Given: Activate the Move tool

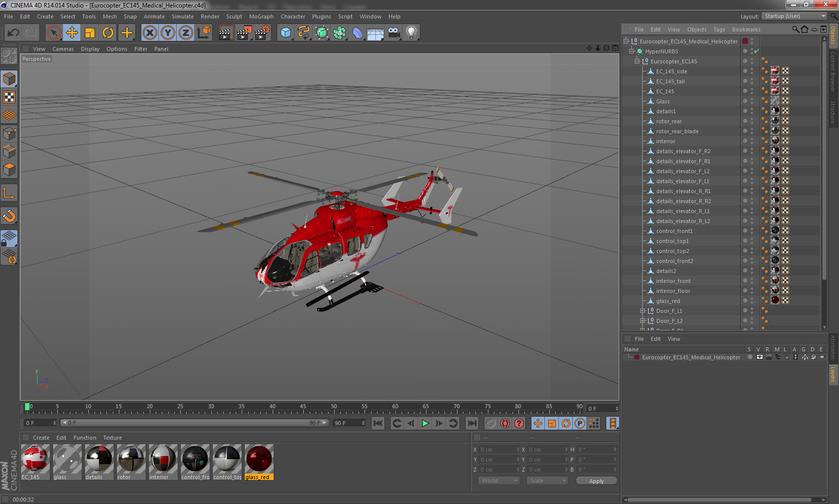Looking at the screenshot, I should [72, 33].
